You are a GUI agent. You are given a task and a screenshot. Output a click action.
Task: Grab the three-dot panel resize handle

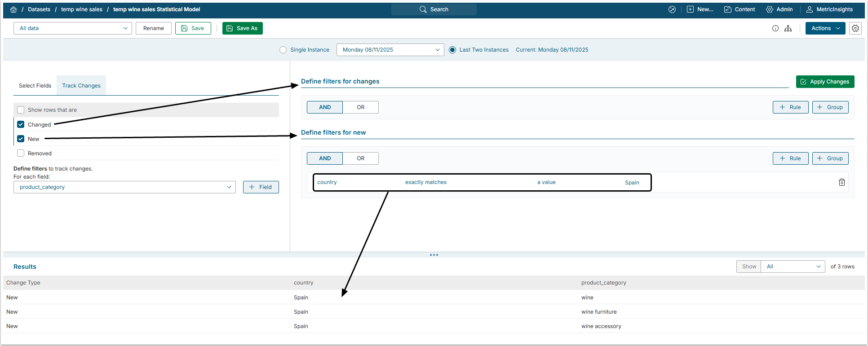[434, 255]
